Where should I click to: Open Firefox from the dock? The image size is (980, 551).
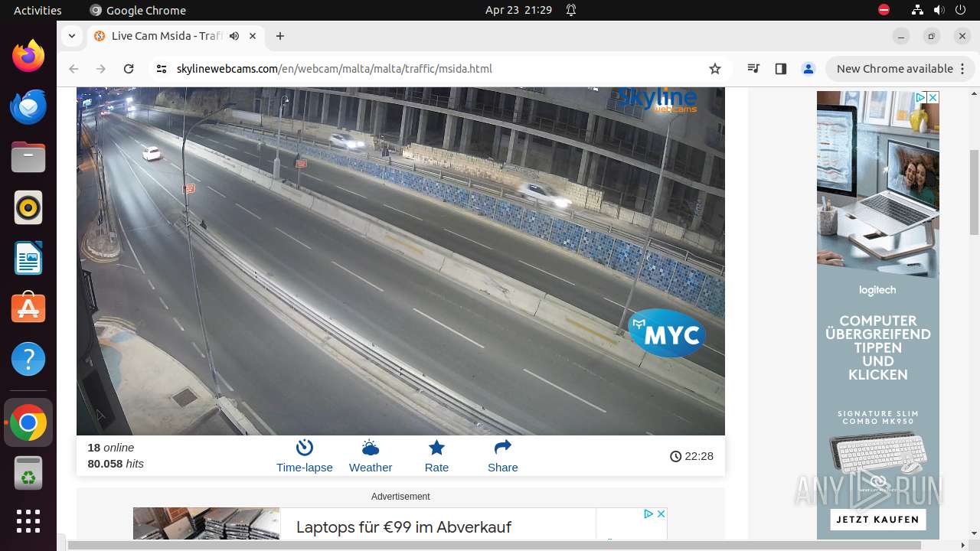[x=28, y=56]
